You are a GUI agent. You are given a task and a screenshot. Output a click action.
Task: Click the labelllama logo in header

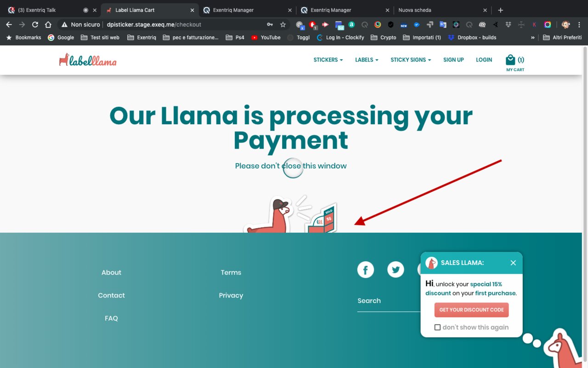pyautogui.click(x=88, y=60)
